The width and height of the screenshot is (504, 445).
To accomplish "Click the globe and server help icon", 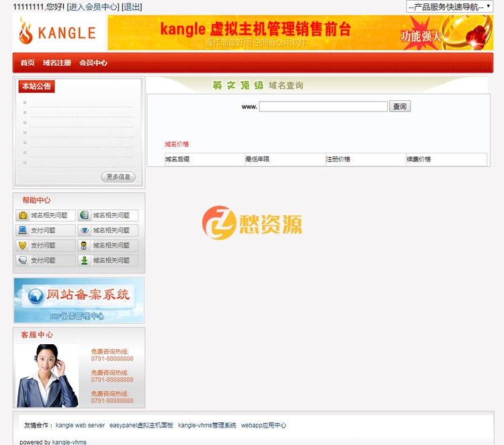I will tap(85, 215).
